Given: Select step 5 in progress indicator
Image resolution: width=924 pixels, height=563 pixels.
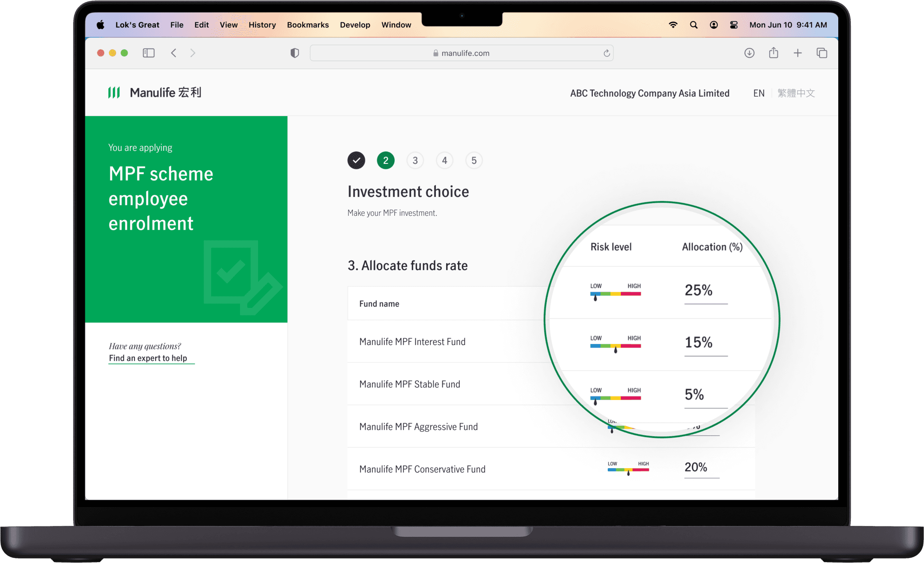Looking at the screenshot, I should point(474,160).
